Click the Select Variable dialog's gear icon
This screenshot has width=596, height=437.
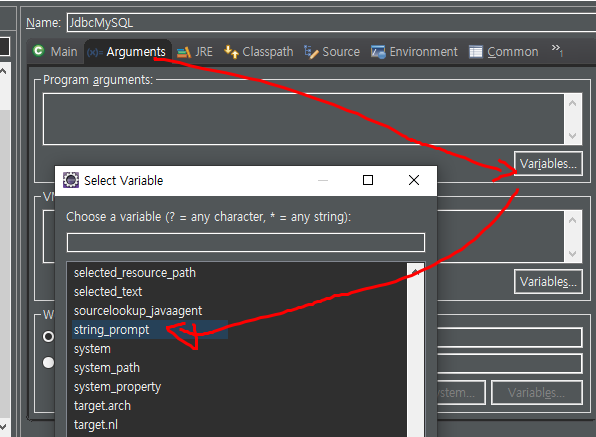(x=71, y=180)
